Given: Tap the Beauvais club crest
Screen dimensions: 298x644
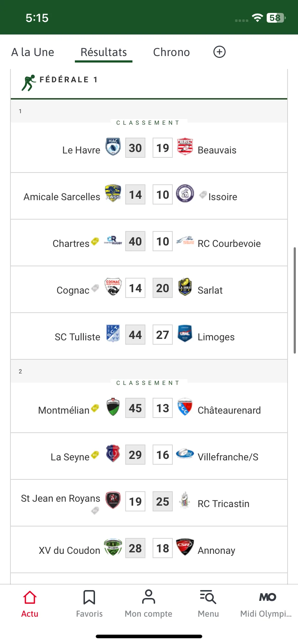Looking at the screenshot, I should (x=185, y=147).
